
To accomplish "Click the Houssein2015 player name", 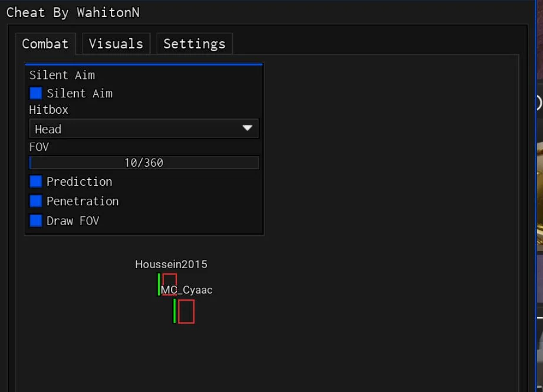I will point(171,264).
